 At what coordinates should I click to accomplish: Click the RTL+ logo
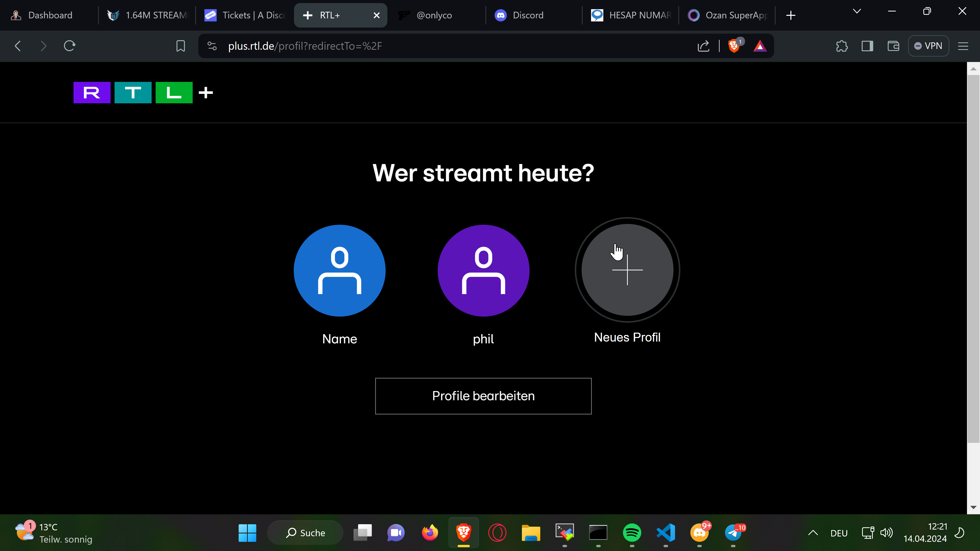click(x=143, y=92)
